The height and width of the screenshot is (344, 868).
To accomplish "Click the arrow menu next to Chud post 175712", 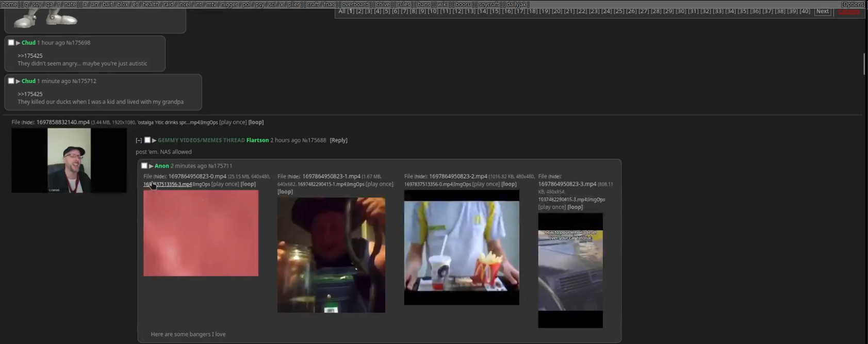I will [x=18, y=81].
